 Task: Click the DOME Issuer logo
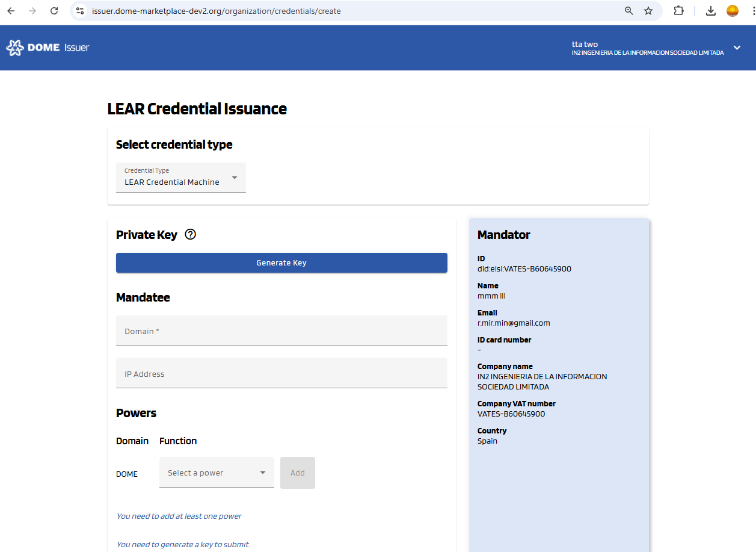click(48, 48)
